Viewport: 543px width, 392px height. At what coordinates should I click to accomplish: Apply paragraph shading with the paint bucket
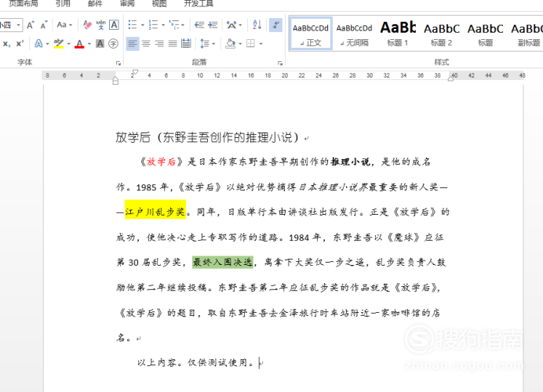pos(230,44)
